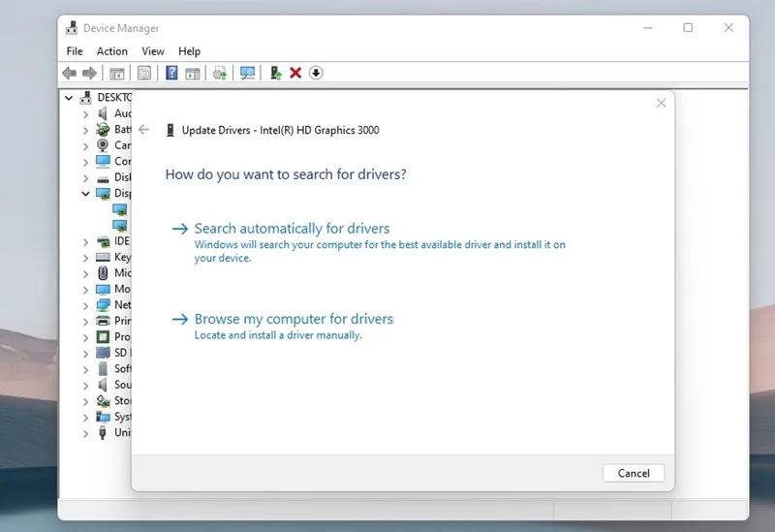Choose Search automatically for drivers

coord(293,229)
